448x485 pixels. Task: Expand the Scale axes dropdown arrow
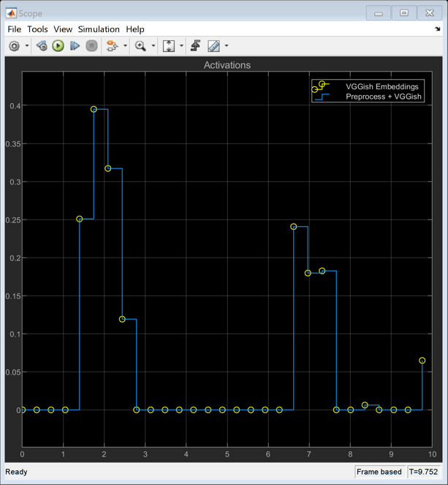point(181,46)
